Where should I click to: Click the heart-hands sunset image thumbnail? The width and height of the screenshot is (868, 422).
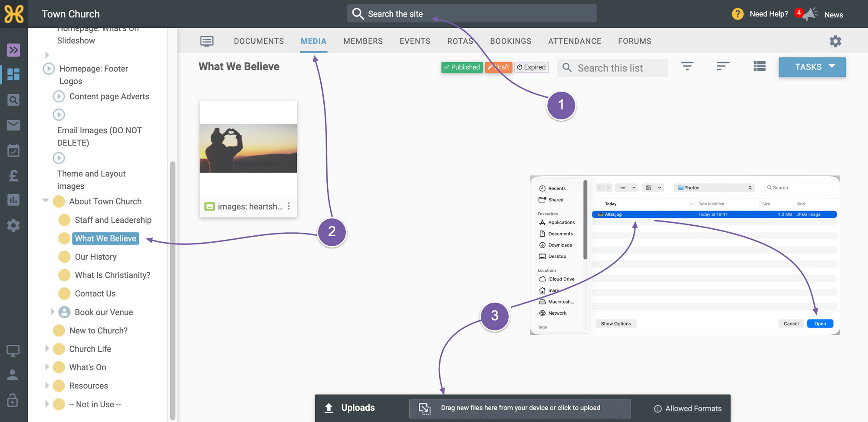[x=248, y=148]
